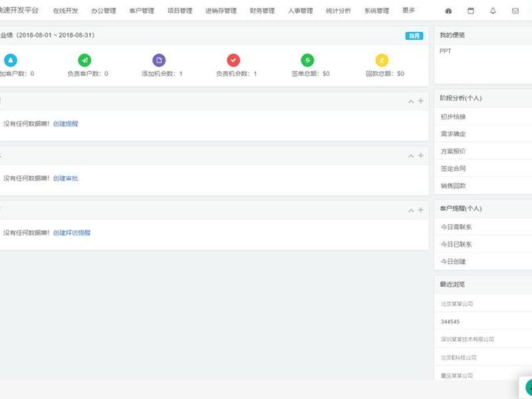Check notifications via the bell icon
This screenshot has width=532, height=399.
coord(493,11)
